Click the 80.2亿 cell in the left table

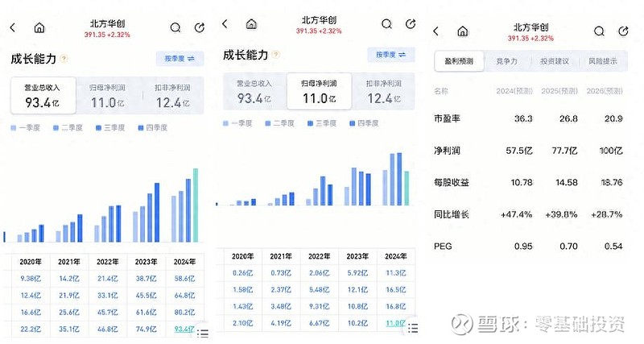coord(184,313)
